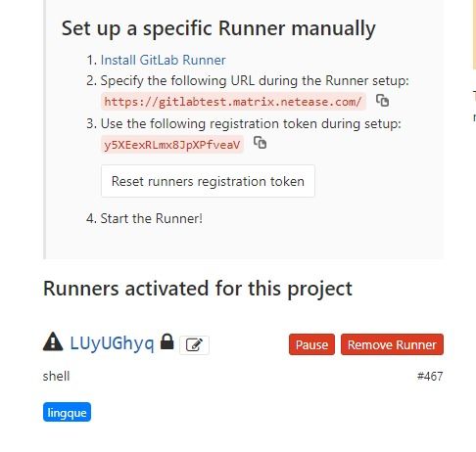
Task: Click the 'Specify the following URL' instruction
Action: 255,81
